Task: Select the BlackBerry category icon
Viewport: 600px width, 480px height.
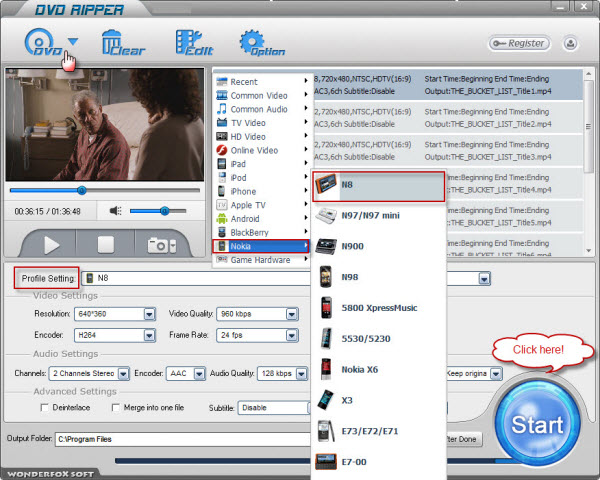Action: click(222, 232)
